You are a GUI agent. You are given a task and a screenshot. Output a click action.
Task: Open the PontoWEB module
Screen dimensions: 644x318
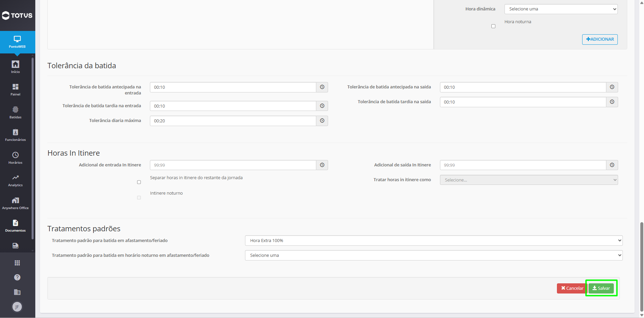17,42
